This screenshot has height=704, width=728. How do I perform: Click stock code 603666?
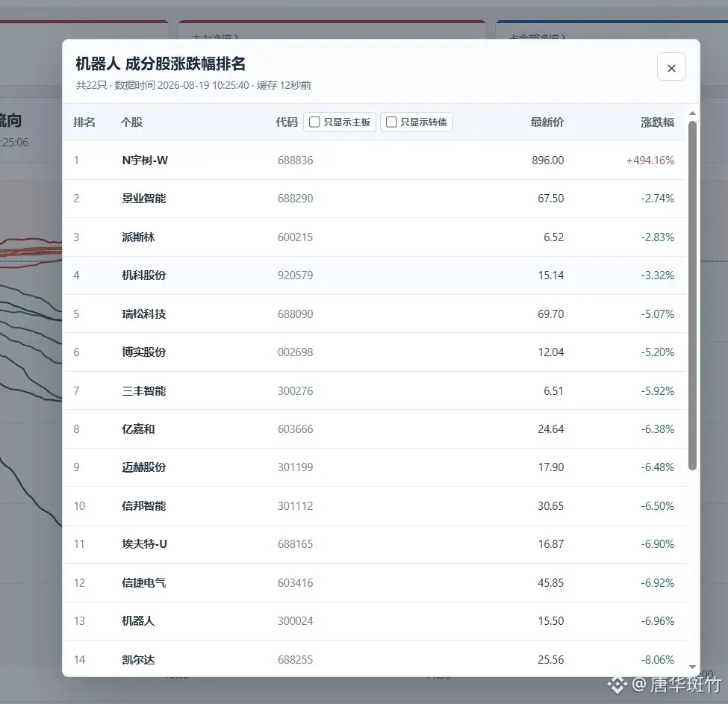(x=295, y=429)
